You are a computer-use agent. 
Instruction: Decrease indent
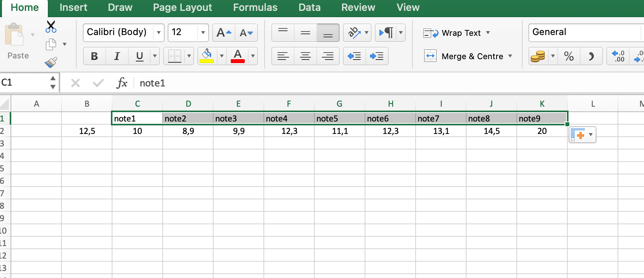click(x=354, y=56)
